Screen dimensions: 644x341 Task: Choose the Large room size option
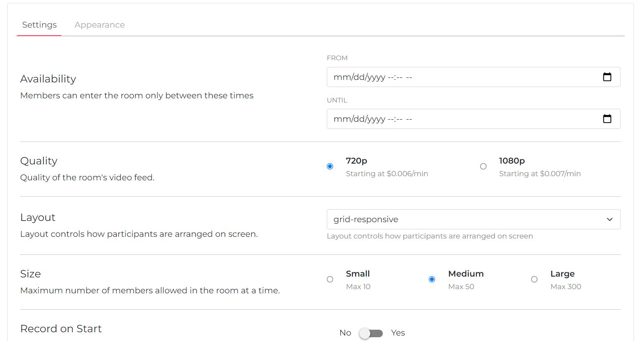534,279
